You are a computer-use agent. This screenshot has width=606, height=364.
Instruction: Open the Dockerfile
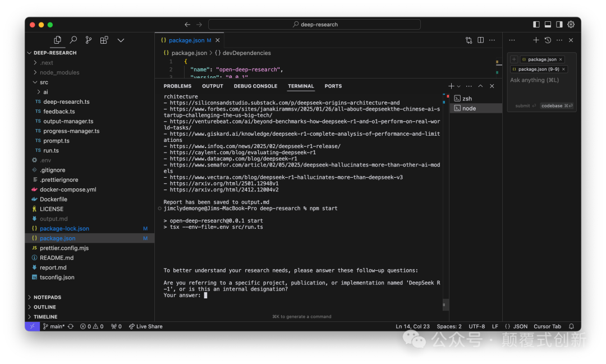[54, 199]
